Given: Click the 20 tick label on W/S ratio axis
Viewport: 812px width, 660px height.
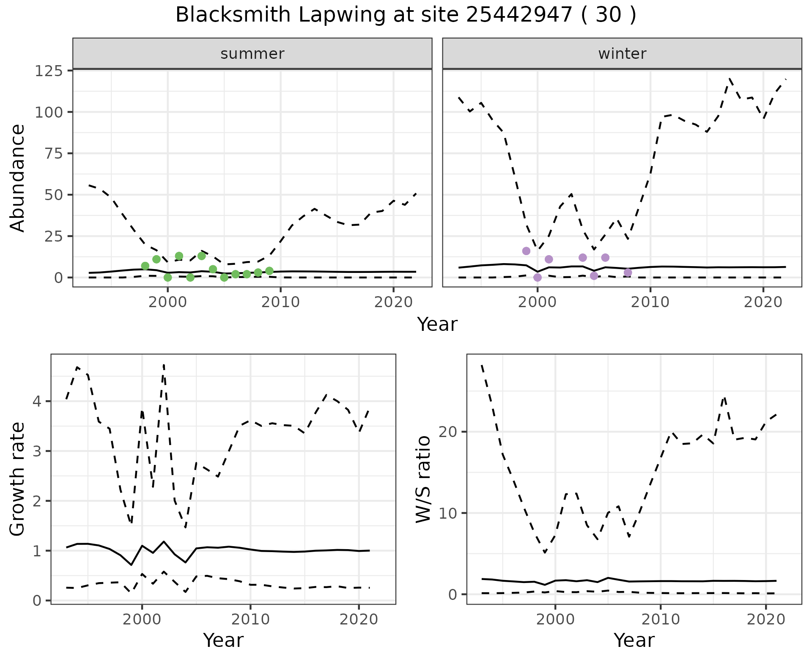Looking at the screenshot, I should [x=447, y=432].
